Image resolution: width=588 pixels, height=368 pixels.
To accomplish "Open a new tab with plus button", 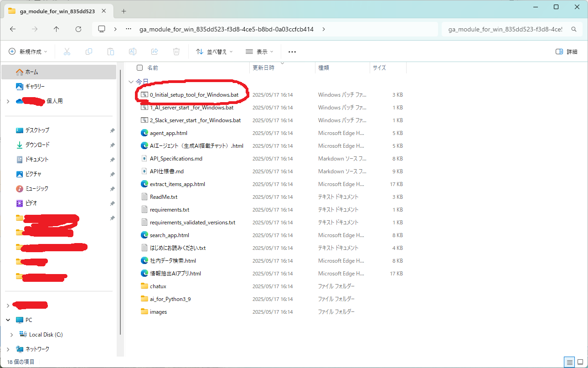I will [124, 11].
